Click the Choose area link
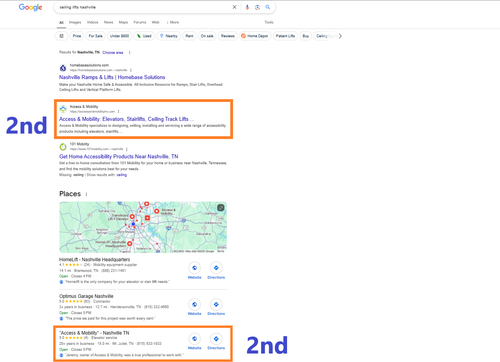The height and width of the screenshot is (362, 500). point(113,52)
